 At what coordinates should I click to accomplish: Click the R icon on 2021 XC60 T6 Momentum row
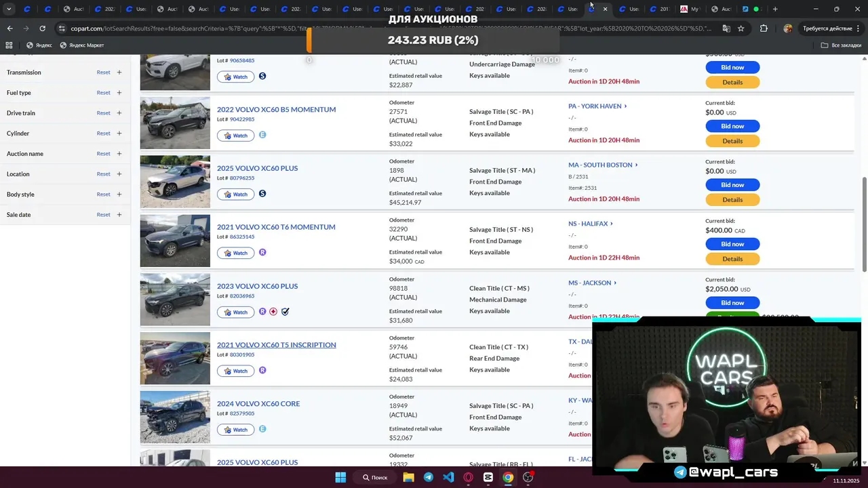point(262,252)
